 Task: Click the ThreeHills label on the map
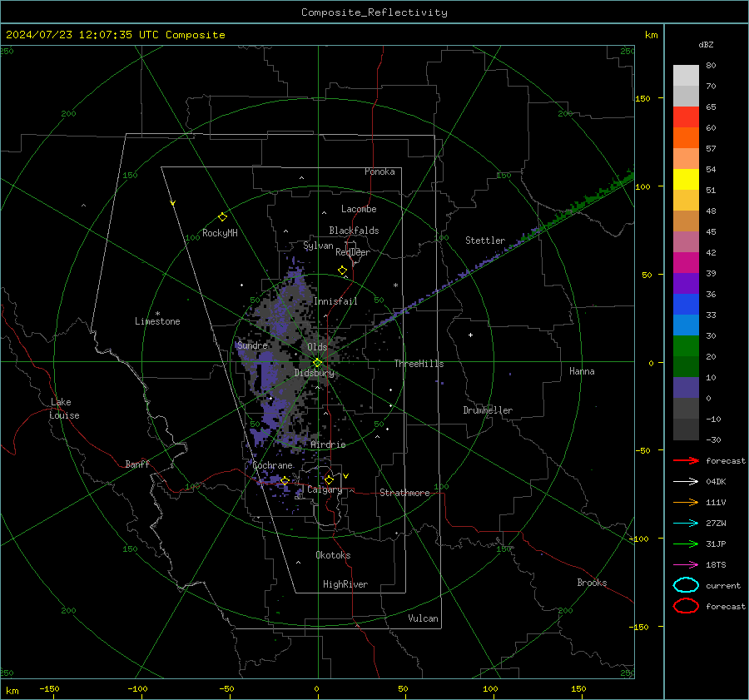pyautogui.click(x=419, y=364)
